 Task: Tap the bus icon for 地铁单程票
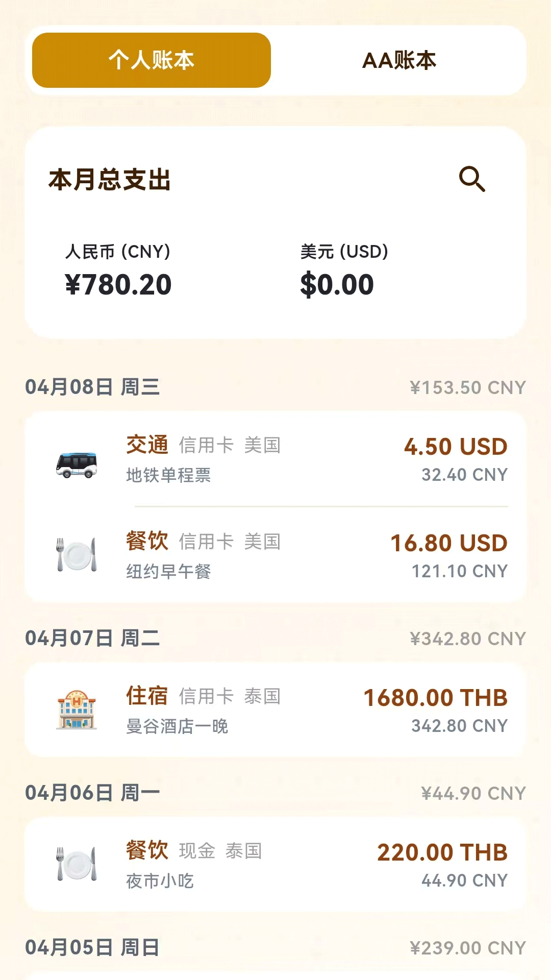coord(77,464)
